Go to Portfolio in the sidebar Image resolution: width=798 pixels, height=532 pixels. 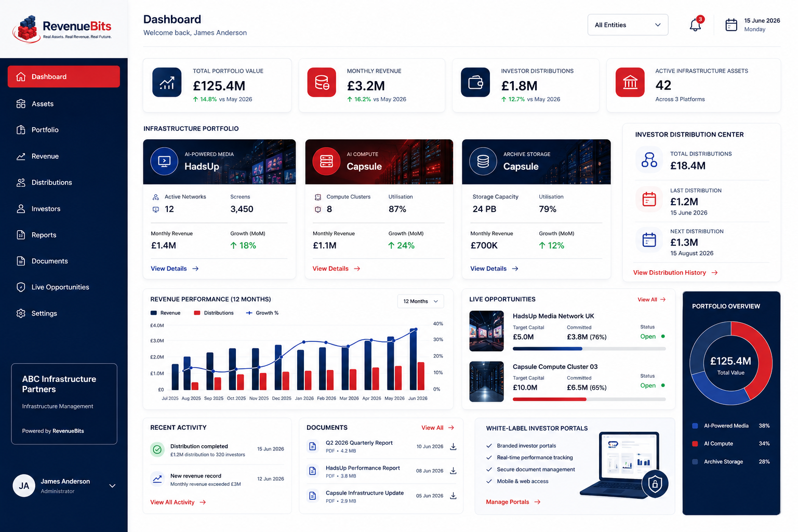coord(64,130)
